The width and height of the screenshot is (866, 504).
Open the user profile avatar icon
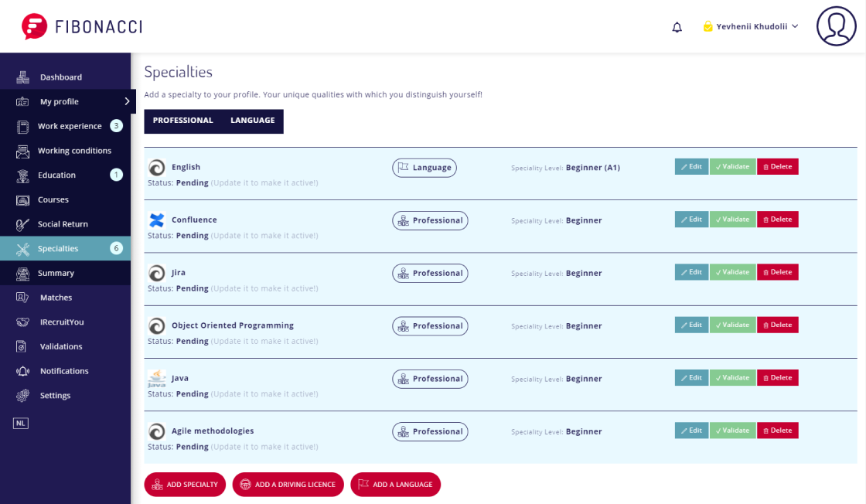[837, 26]
